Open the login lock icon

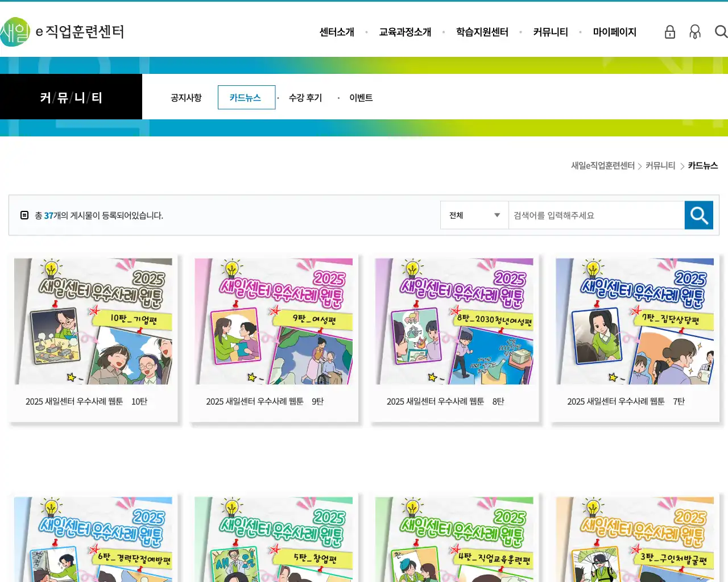[x=670, y=32]
